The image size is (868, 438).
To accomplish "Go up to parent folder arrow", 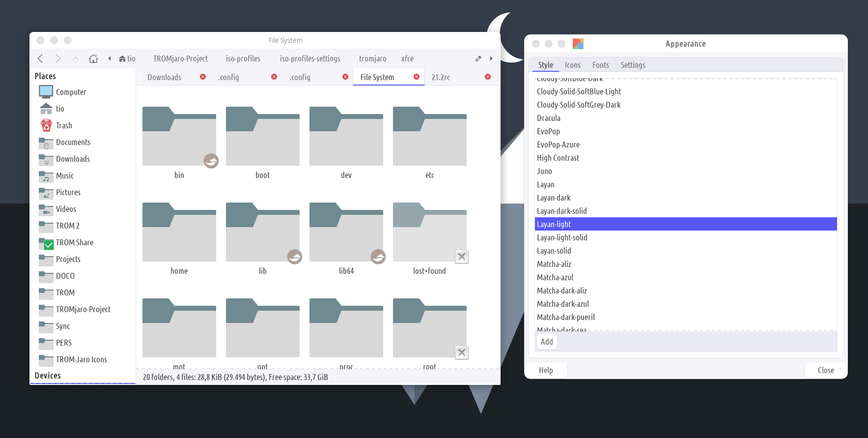I will point(75,58).
